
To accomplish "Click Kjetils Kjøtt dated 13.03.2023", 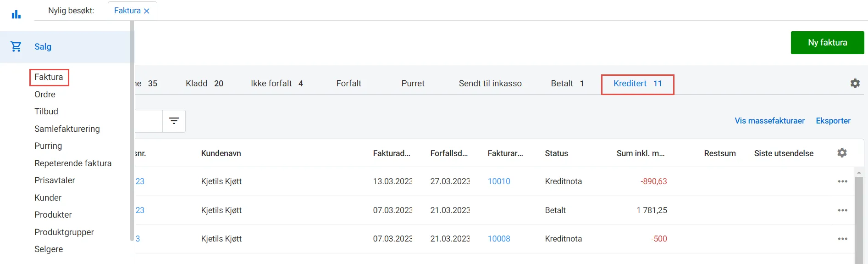I will tap(221, 181).
